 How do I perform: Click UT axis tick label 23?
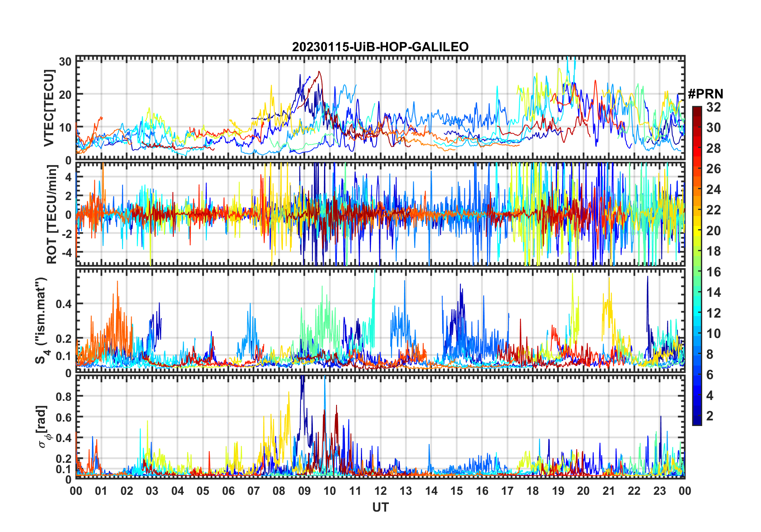[659, 491]
